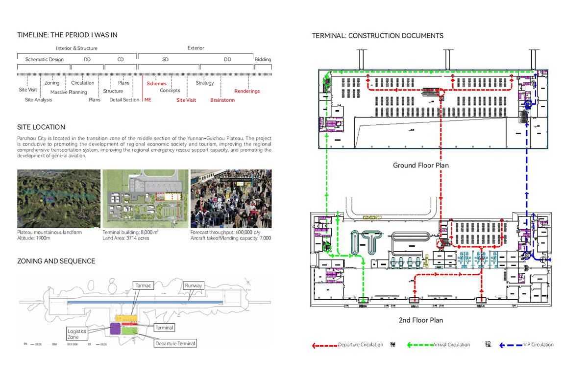588x380 pixels.
Task: Click the 'Detail Section' timeline item
Action: (124, 100)
